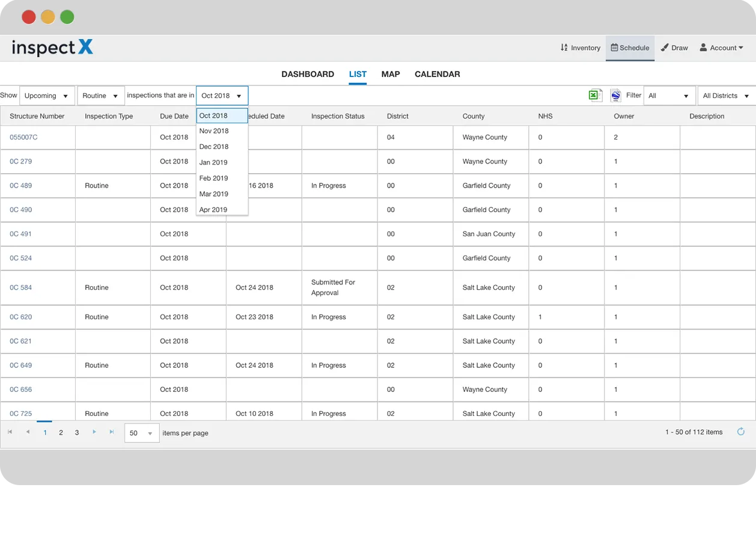The height and width of the screenshot is (535, 756).
Task: Switch to the CALENDAR tab
Action: coord(437,74)
